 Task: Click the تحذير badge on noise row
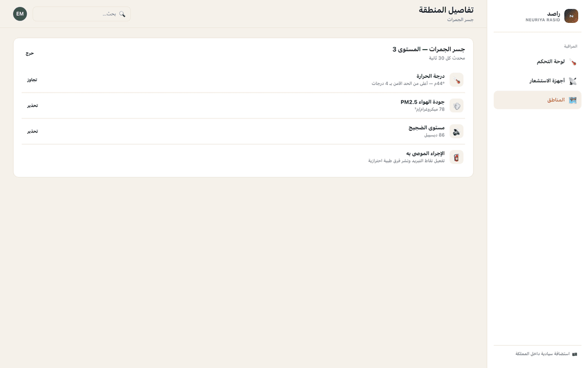pyautogui.click(x=32, y=131)
